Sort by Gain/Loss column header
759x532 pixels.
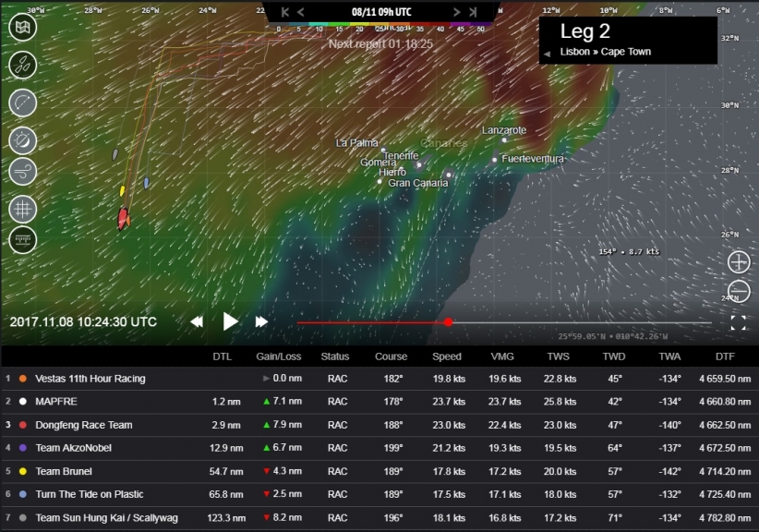click(278, 357)
